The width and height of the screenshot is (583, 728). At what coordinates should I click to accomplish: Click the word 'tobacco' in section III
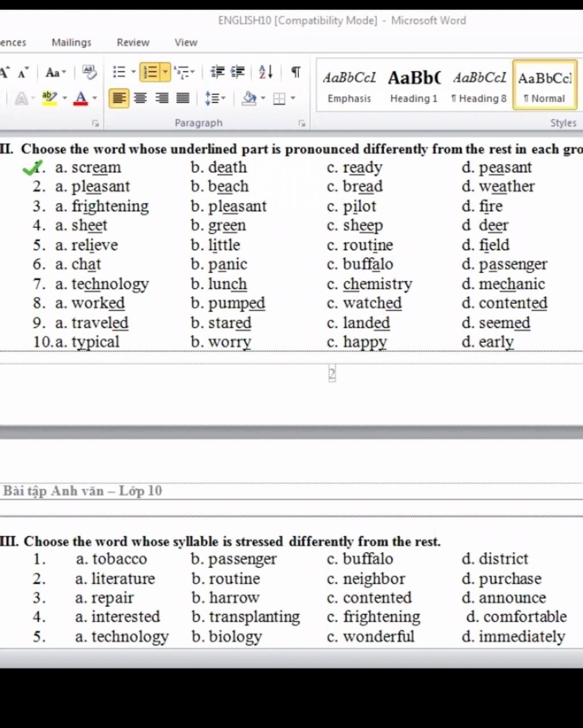[x=120, y=559]
